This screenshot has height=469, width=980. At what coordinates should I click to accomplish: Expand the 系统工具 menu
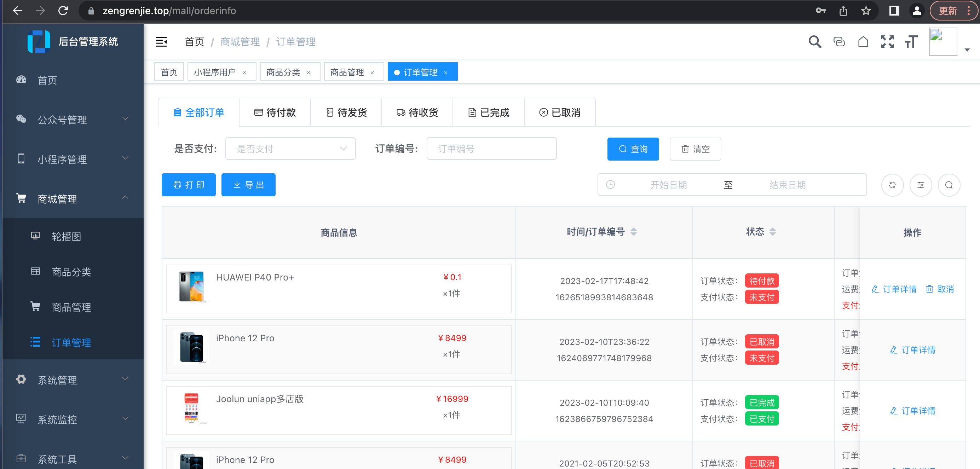point(72,459)
